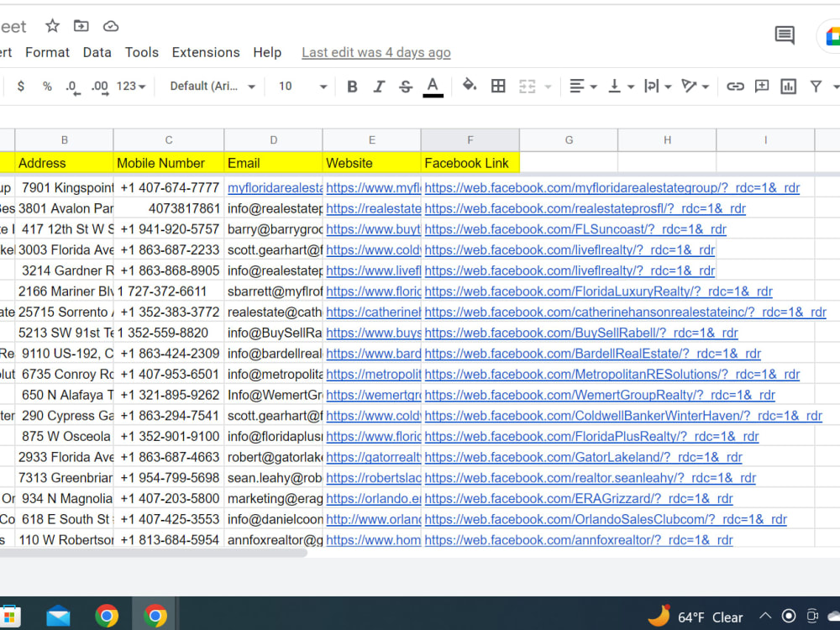Viewport: 840px width, 630px height.
Task: Open the FLSuncoast Facebook link
Action: [x=575, y=229]
